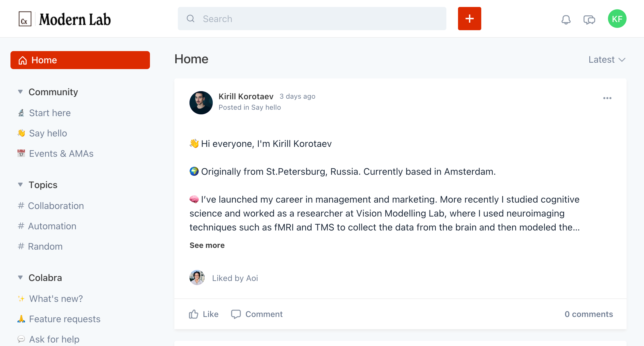The width and height of the screenshot is (644, 346).
Task: Open the Collaboration topic
Action: point(56,206)
